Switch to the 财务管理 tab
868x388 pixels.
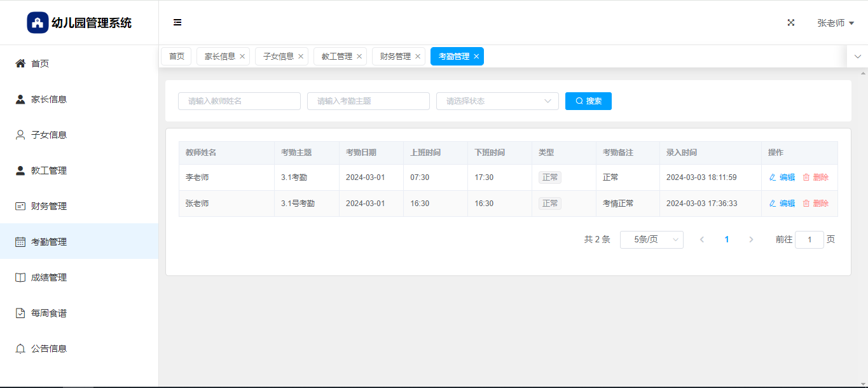point(395,57)
